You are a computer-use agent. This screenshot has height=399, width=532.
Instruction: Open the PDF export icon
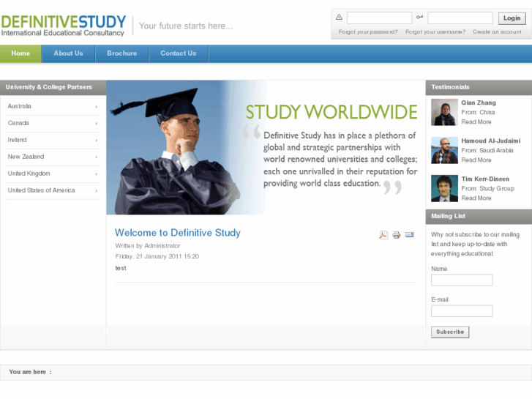tap(383, 235)
